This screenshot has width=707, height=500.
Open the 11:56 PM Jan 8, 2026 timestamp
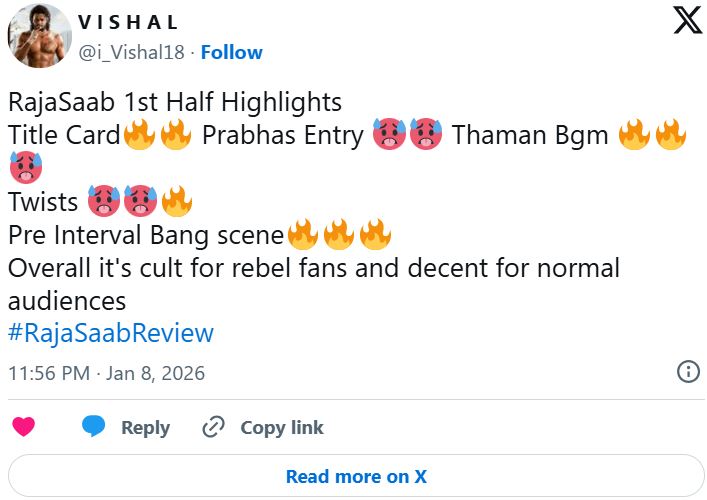click(106, 373)
